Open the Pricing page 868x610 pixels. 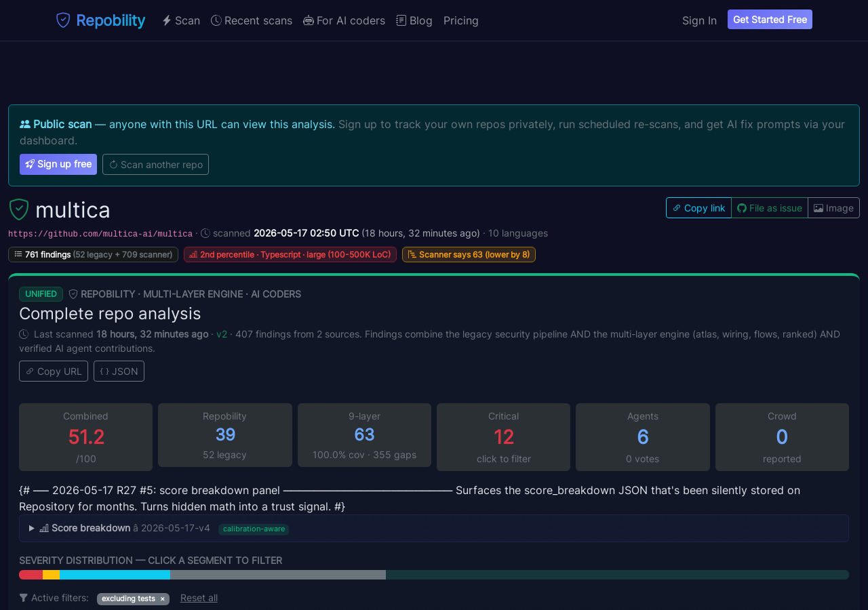(461, 20)
